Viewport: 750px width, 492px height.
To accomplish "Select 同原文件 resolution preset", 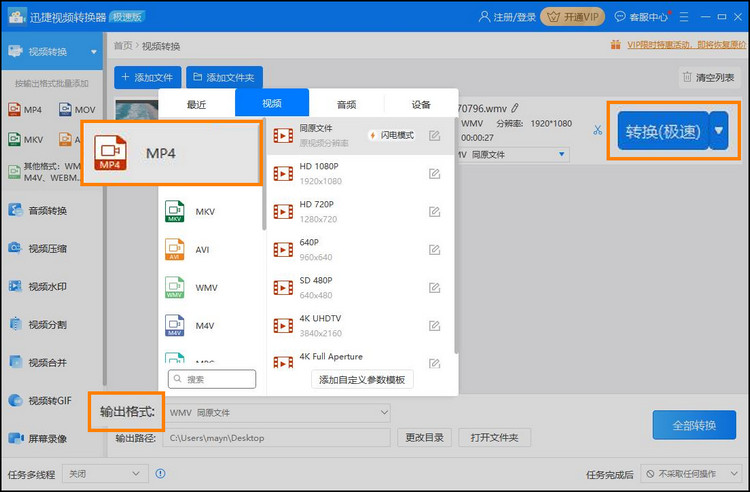I will tap(360, 136).
